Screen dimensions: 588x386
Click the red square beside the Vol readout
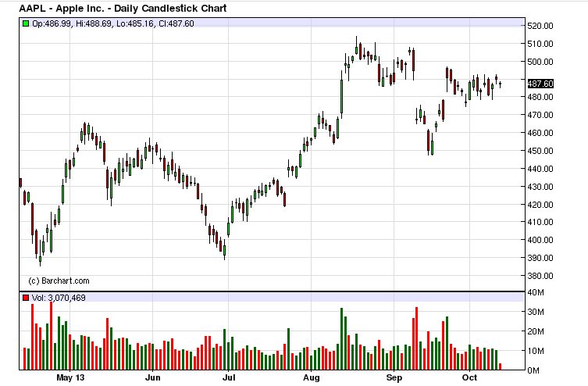(x=26, y=298)
